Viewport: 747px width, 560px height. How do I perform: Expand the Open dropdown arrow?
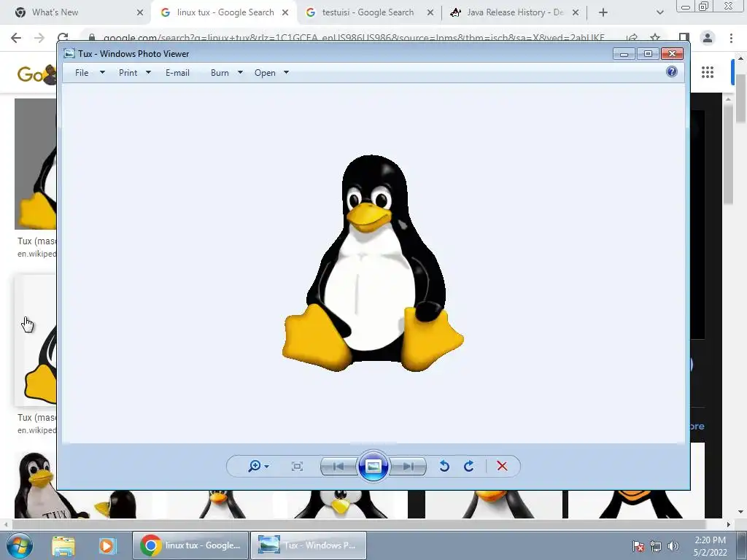click(x=286, y=72)
